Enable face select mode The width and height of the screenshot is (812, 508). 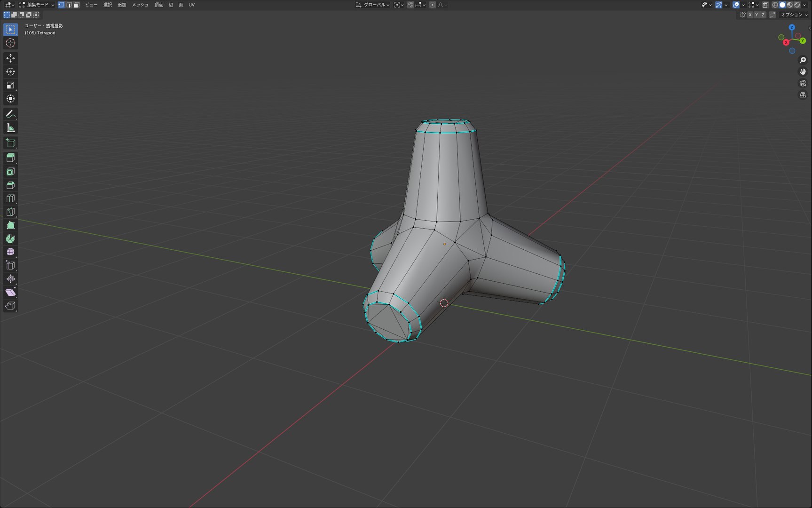tap(76, 5)
